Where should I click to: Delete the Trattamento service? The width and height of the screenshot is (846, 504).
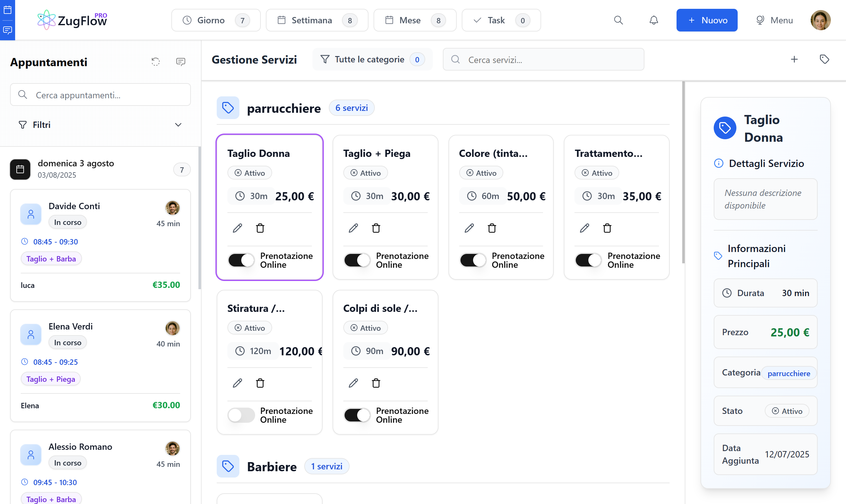pos(607,228)
